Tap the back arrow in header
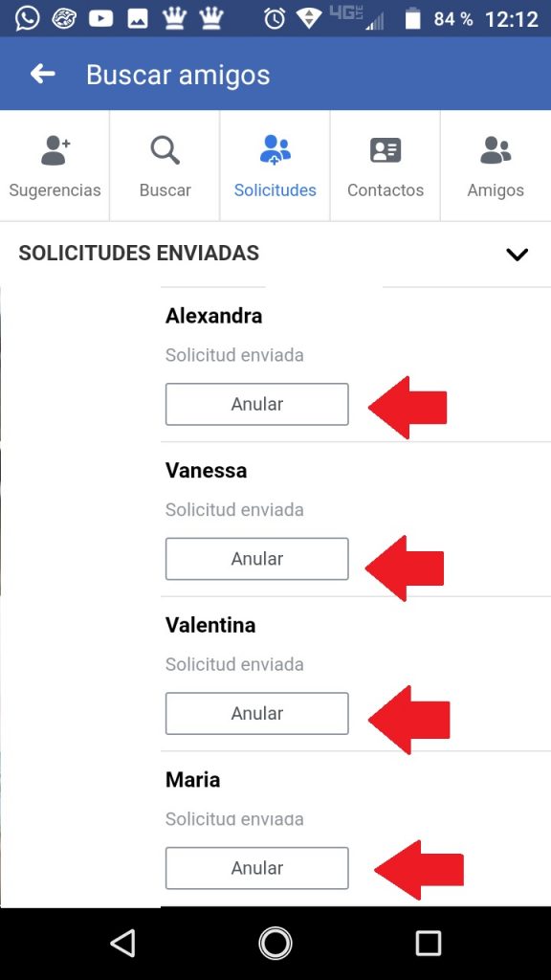551x980 pixels. click(x=42, y=75)
